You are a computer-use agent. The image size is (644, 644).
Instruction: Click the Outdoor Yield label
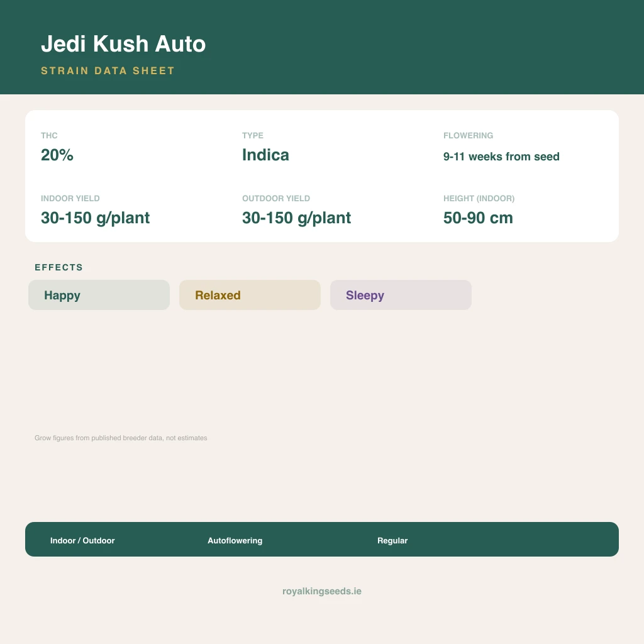click(x=276, y=198)
